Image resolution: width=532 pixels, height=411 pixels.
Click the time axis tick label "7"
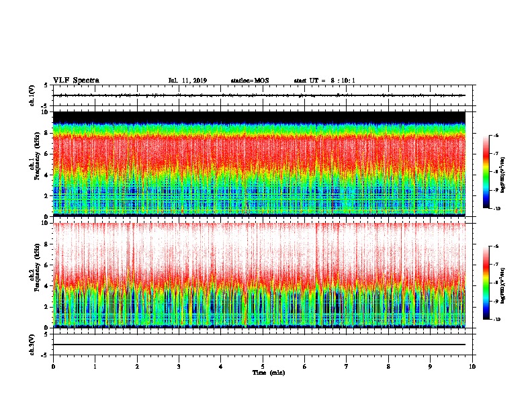pos(347,367)
